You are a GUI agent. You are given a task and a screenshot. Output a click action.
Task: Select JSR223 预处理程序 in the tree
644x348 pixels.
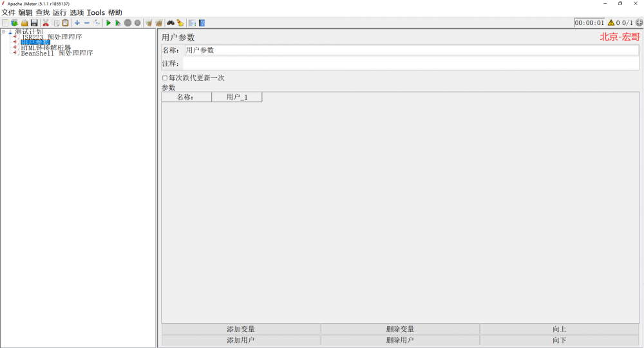point(52,37)
